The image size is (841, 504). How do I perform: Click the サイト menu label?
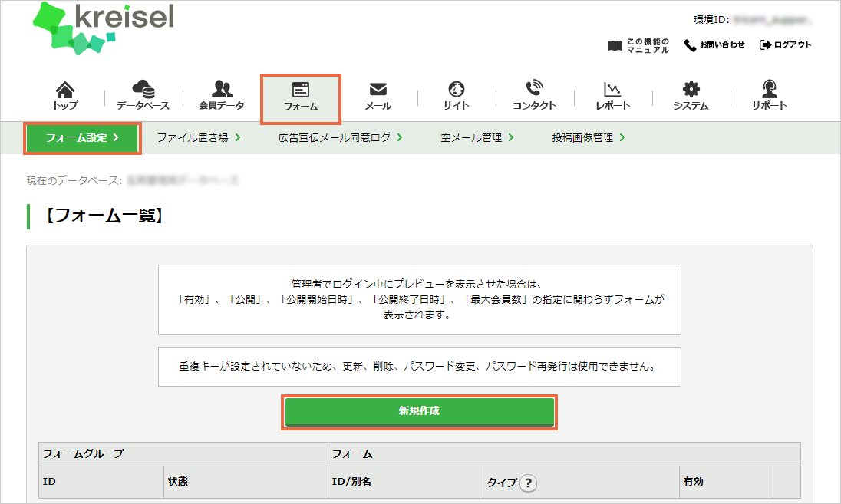point(457,106)
